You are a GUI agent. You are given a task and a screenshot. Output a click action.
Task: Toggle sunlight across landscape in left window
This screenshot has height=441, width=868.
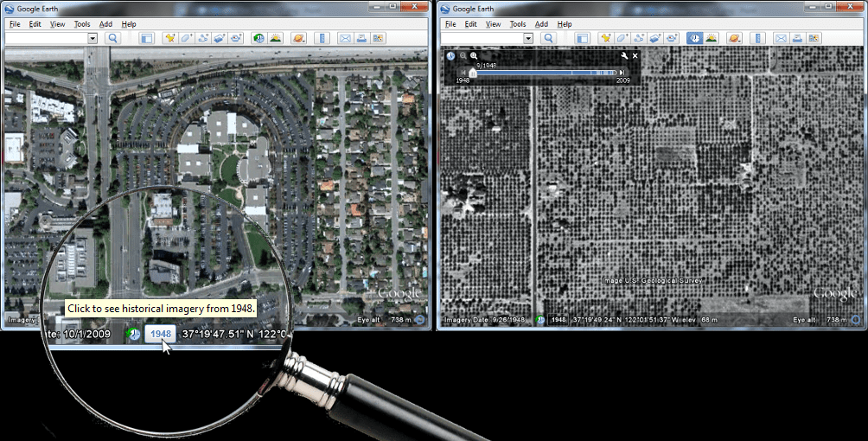(275, 38)
